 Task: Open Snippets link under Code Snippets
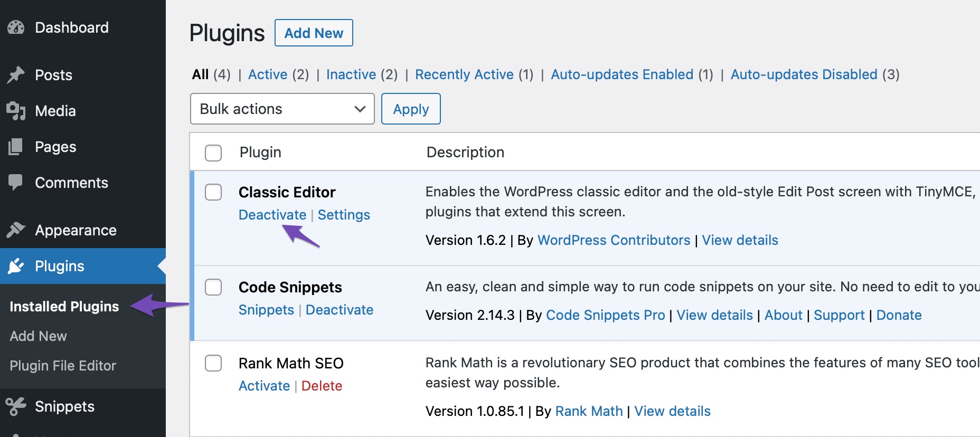[266, 310]
